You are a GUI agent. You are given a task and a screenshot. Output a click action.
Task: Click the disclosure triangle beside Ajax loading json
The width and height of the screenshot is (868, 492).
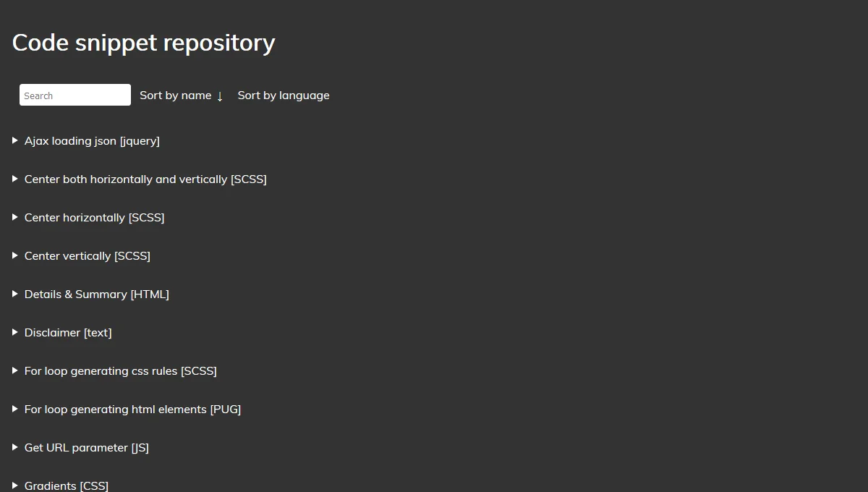click(14, 140)
